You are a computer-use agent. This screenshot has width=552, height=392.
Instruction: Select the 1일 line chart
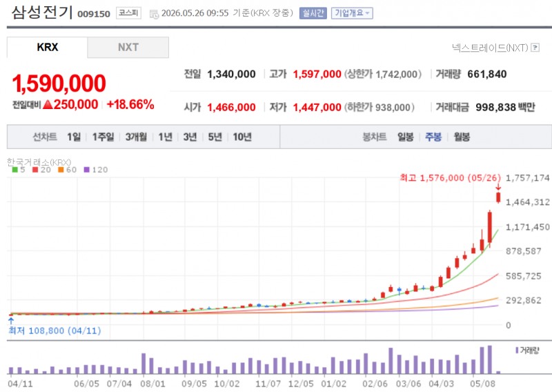tap(74, 137)
